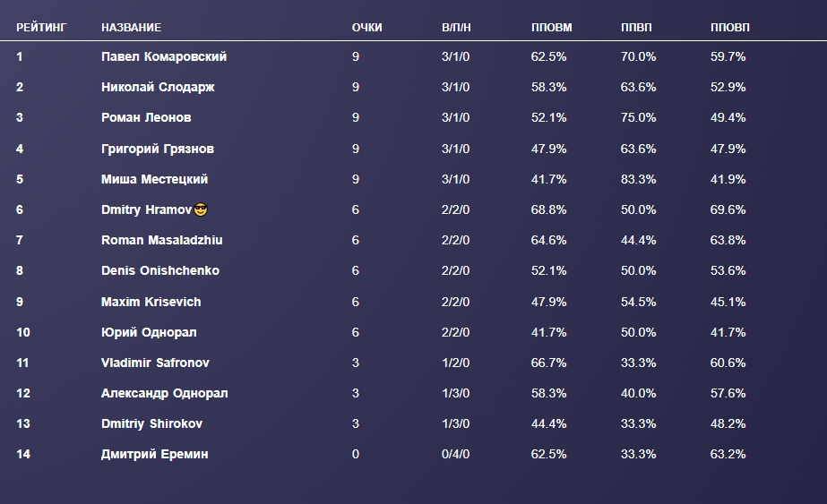Click the ППОВП column header
Screen dimensions: 827x504
729,28
